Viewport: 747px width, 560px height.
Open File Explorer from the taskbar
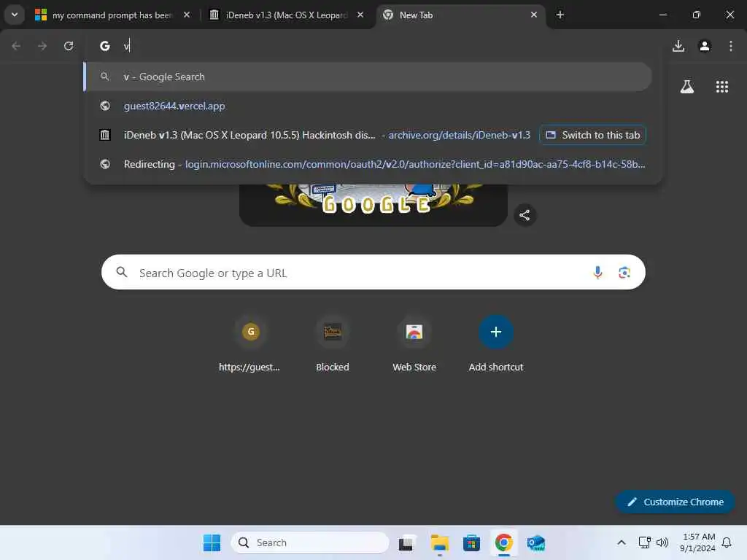(x=439, y=542)
